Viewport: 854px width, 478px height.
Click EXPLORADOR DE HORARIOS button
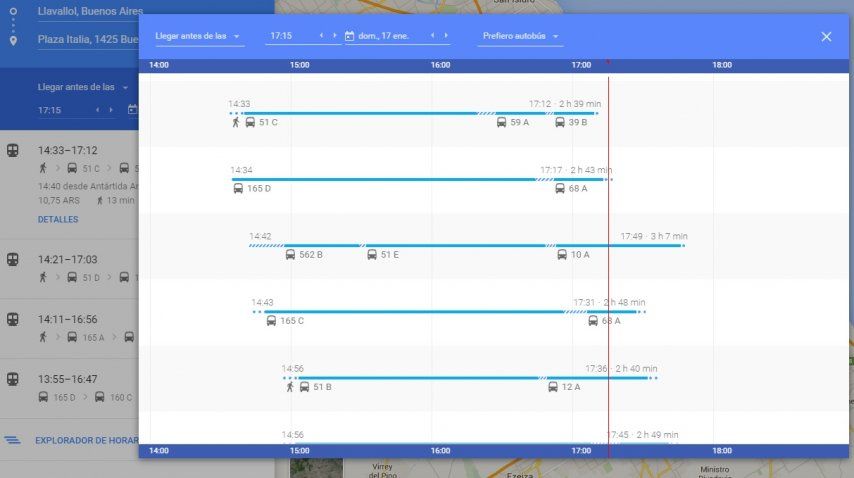85,440
